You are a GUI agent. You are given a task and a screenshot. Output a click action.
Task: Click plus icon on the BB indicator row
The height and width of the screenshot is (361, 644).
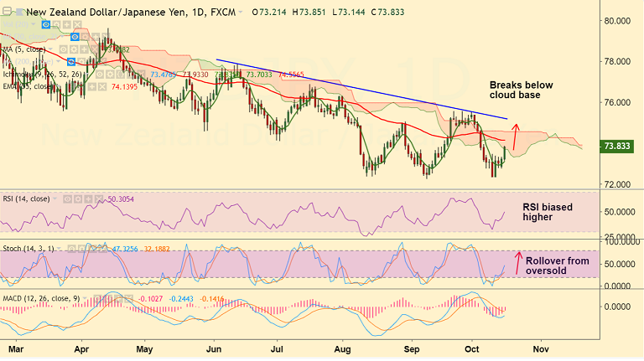click(96, 37)
